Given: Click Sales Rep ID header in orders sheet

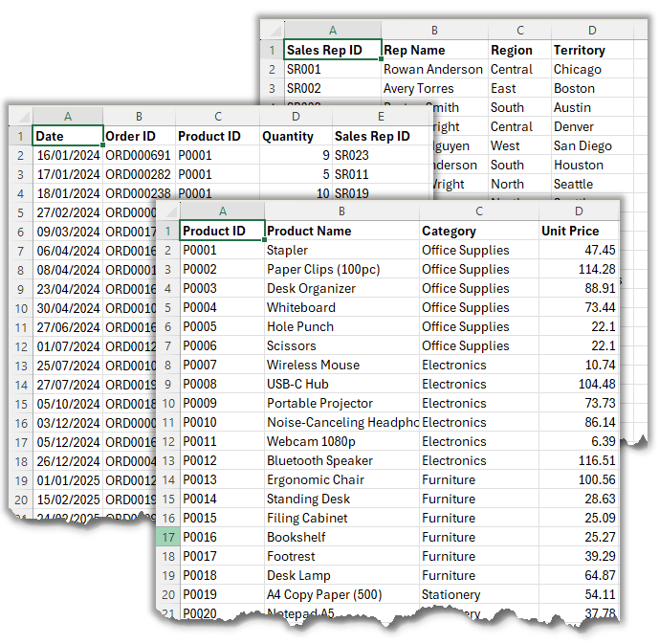Looking at the screenshot, I should 381,136.
